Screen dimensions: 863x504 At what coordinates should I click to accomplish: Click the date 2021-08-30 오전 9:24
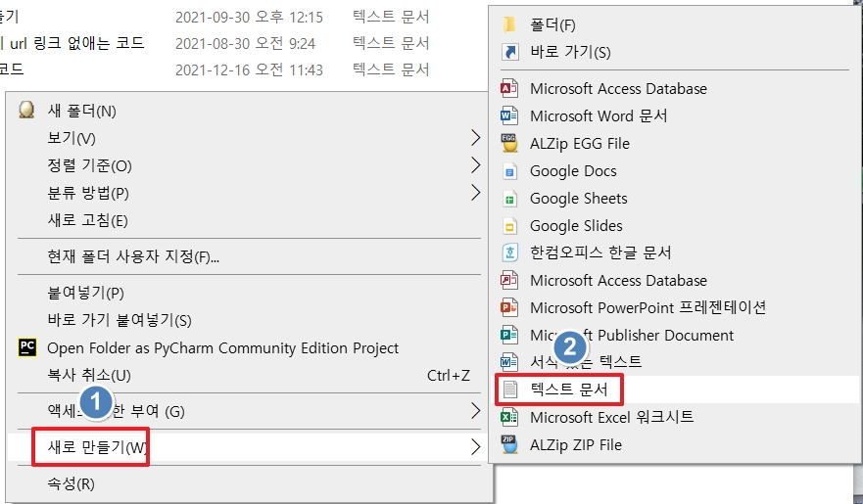(246, 43)
